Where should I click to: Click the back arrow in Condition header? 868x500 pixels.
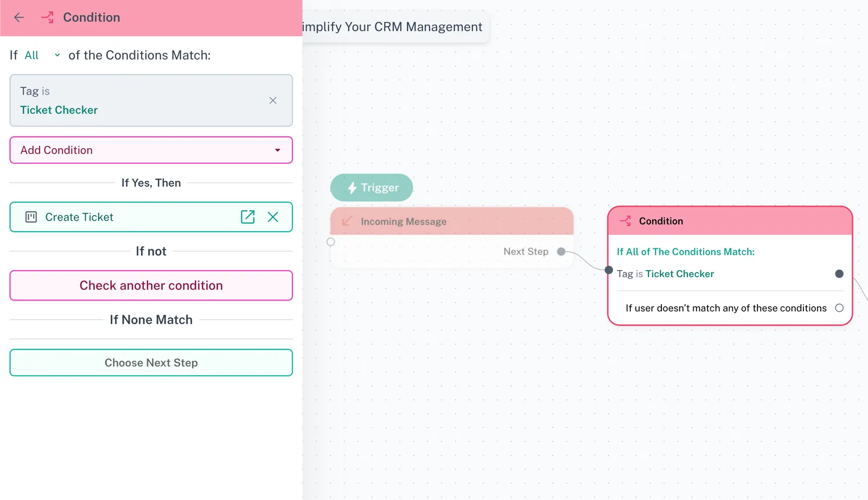19,17
